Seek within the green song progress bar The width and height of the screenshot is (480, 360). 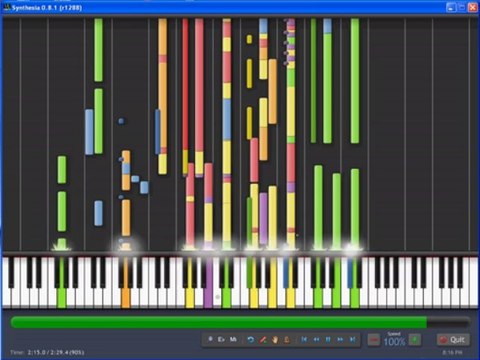(x=240, y=322)
